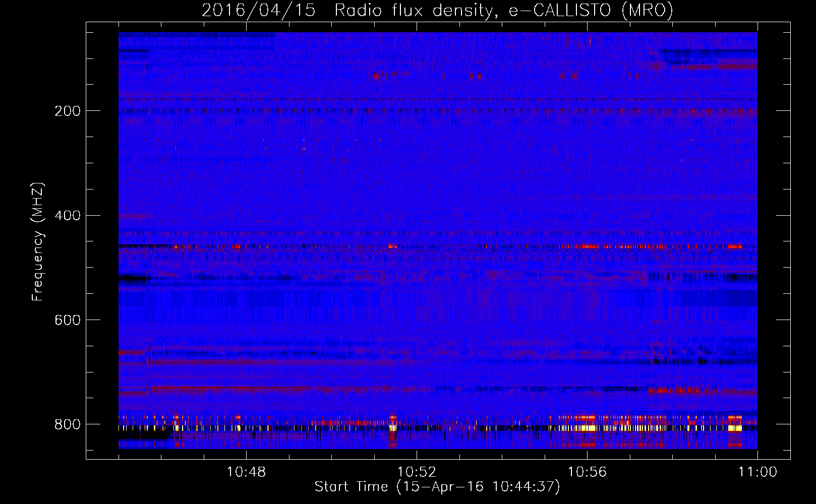Click the 10:48 time tick label
The image size is (816, 504).
(246, 472)
